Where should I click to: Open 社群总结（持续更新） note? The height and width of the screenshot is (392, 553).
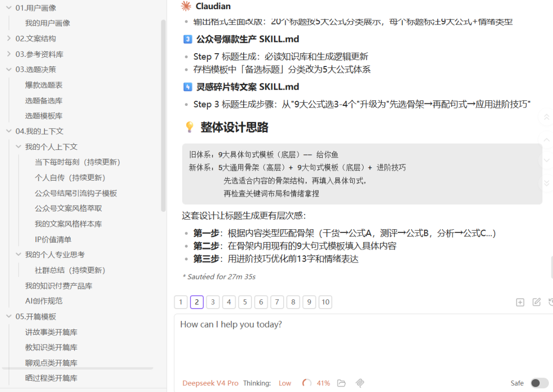point(70,270)
